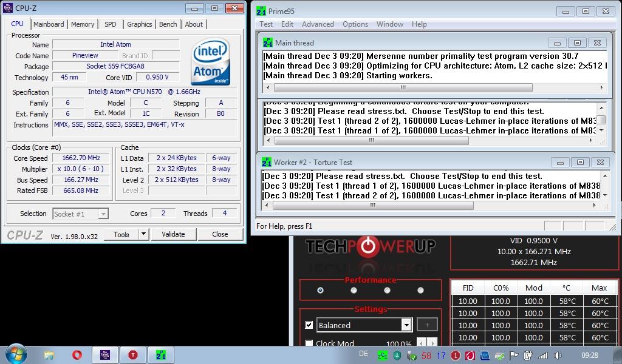Select the third Performance radio button
Viewport: 622px width, 364px height.
387,291
